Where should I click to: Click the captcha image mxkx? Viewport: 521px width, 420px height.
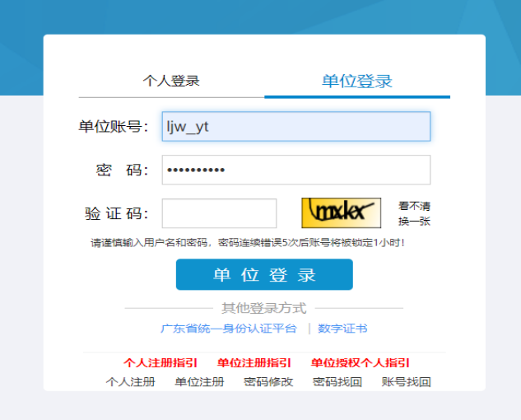[342, 212]
